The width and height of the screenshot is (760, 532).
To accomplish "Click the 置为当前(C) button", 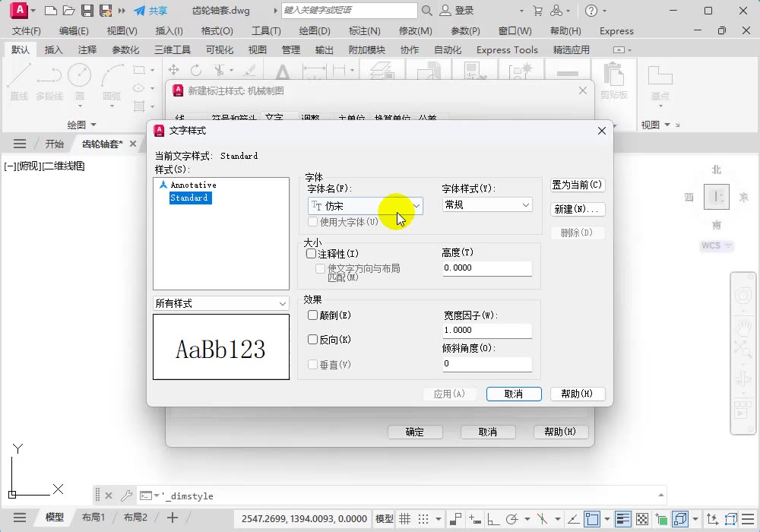I will pyautogui.click(x=578, y=185).
